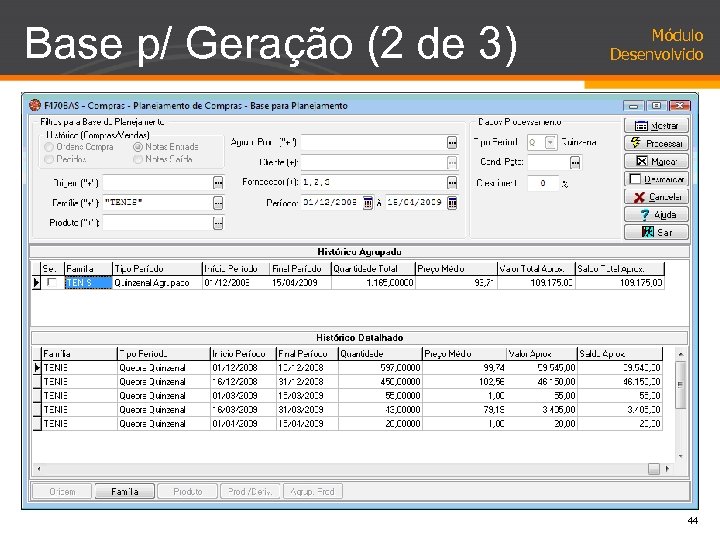Click Família field containing *TENIS*

tap(158, 202)
